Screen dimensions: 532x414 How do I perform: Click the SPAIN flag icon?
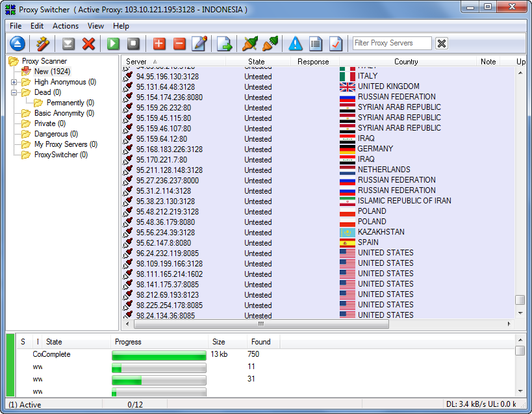pos(348,242)
